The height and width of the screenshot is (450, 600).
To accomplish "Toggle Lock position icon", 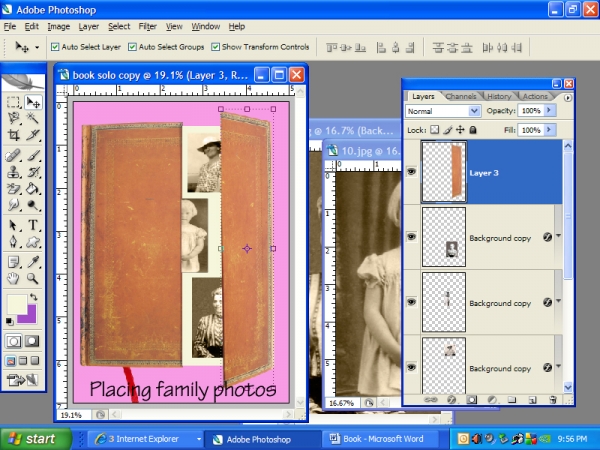I will (x=460, y=130).
